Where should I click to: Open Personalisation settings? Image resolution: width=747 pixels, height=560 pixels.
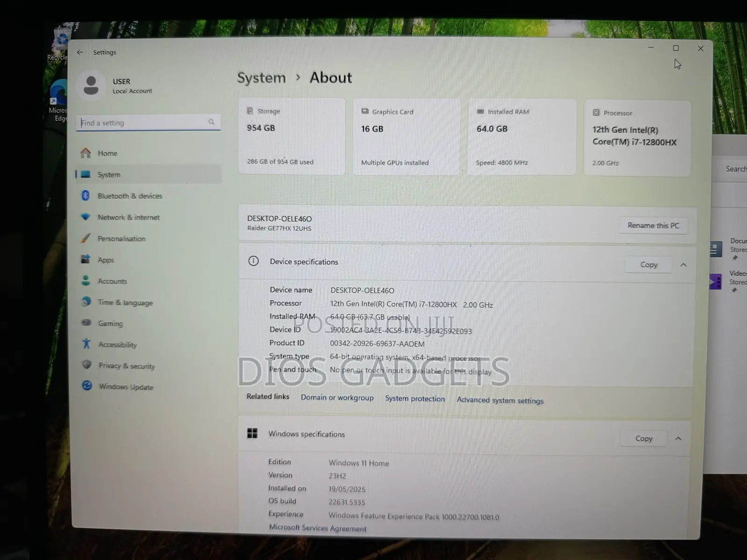tap(148, 238)
